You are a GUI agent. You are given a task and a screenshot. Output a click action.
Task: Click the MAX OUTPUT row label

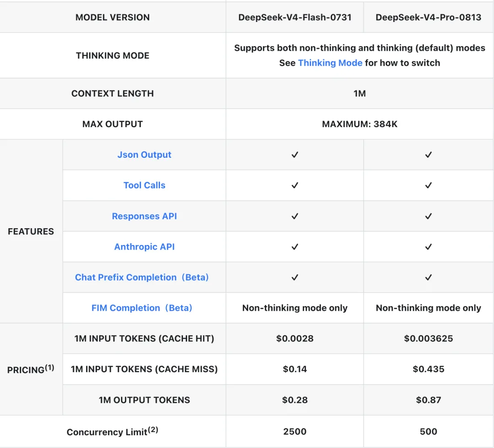pos(113,124)
